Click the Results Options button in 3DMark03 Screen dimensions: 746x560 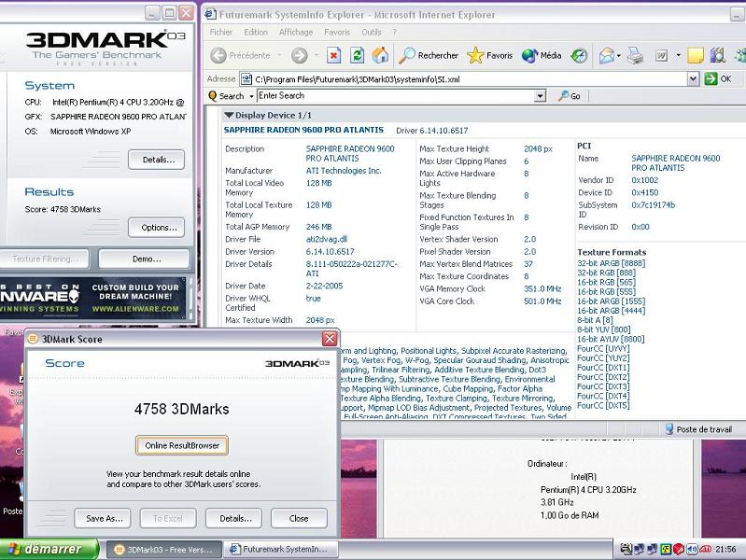(157, 228)
